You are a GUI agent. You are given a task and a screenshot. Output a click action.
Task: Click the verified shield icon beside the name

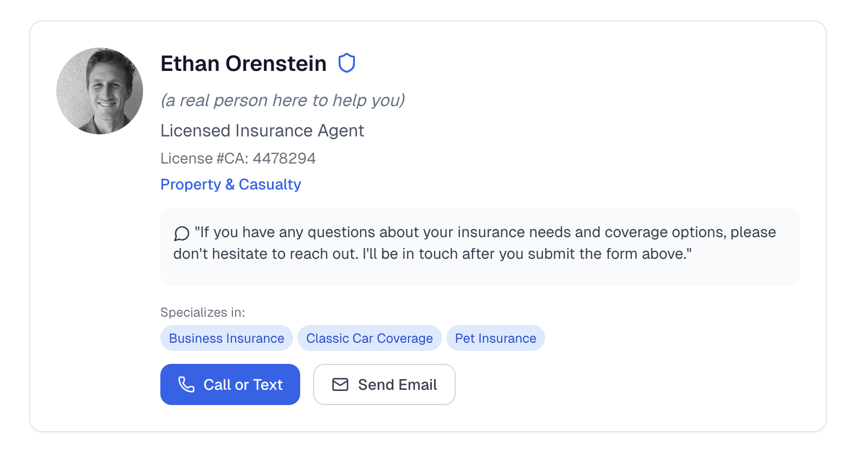347,63
